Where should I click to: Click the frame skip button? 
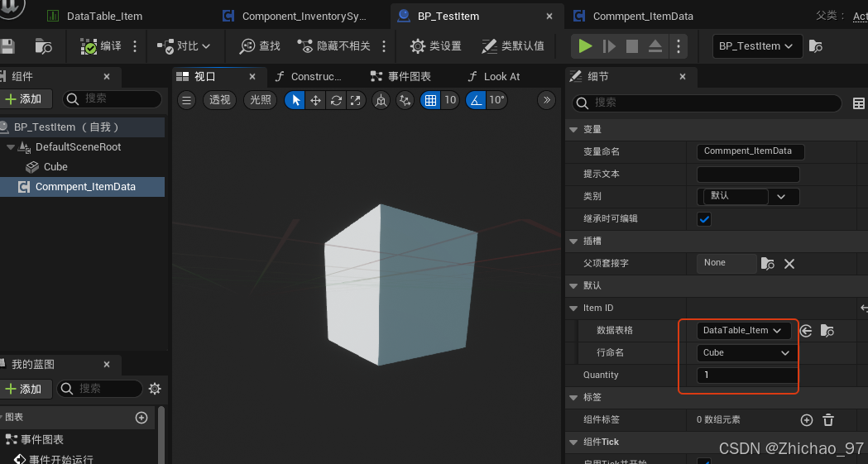tap(609, 45)
